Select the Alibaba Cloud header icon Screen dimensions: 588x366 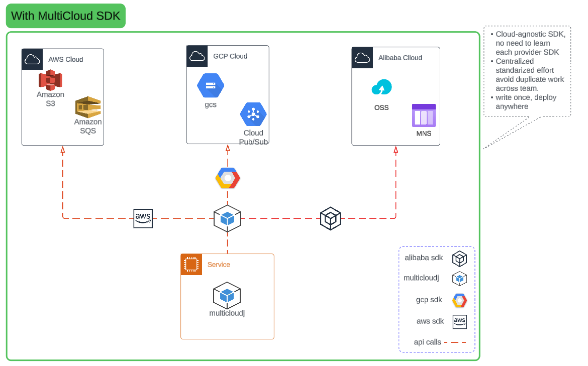tap(362, 57)
